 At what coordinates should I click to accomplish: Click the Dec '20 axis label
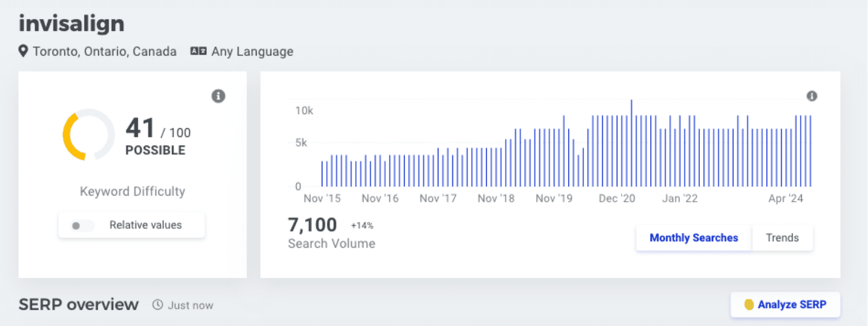click(x=617, y=198)
